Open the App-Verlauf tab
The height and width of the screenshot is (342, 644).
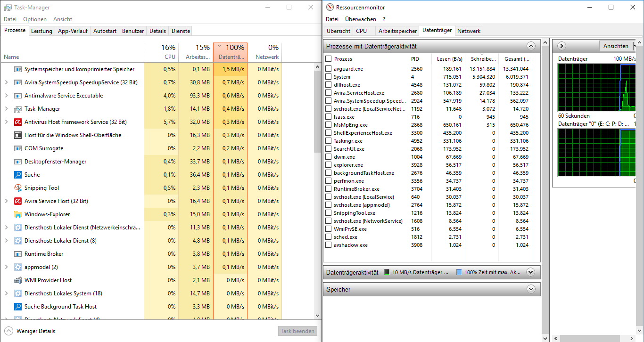pyautogui.click(x=73, y=31)
